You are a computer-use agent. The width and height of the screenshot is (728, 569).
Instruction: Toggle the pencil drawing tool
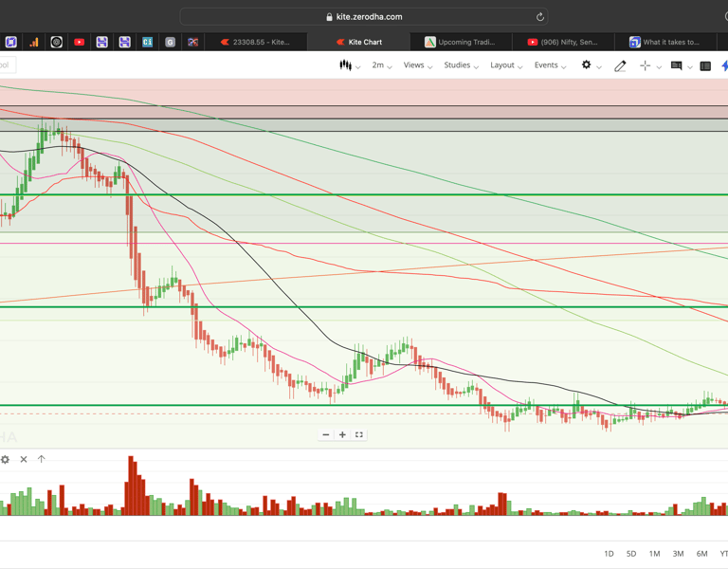point(620,66)
